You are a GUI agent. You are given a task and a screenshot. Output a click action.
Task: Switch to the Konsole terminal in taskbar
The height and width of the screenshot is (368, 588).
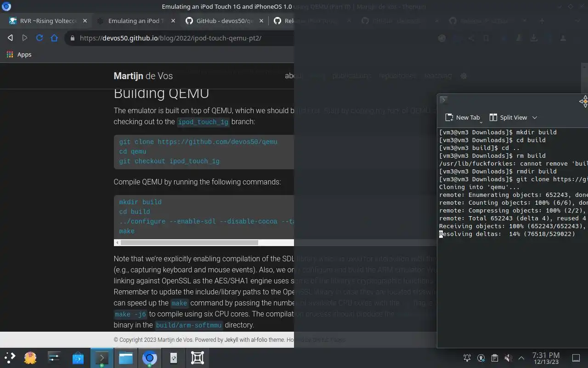pos(102,358)
